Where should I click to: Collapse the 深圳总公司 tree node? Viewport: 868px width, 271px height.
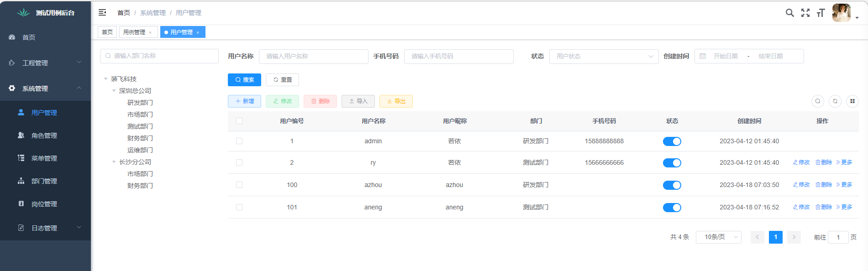(114, 91)
